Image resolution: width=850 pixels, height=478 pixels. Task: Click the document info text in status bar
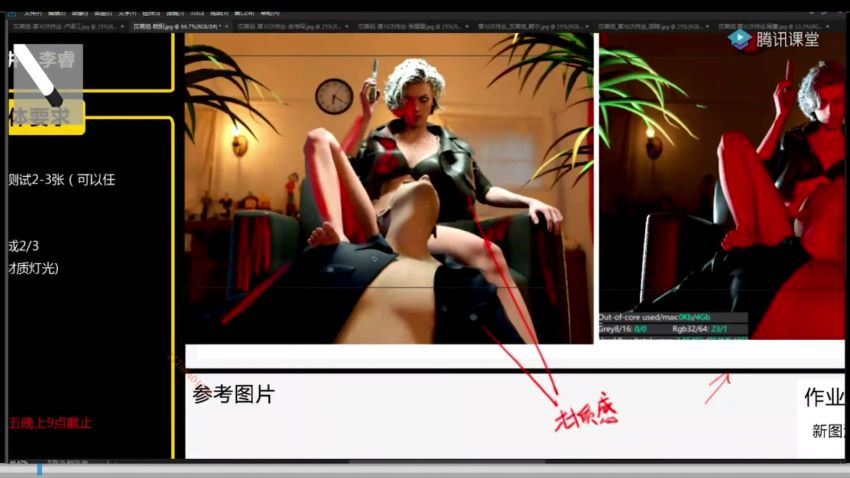[x=68, y=462]
